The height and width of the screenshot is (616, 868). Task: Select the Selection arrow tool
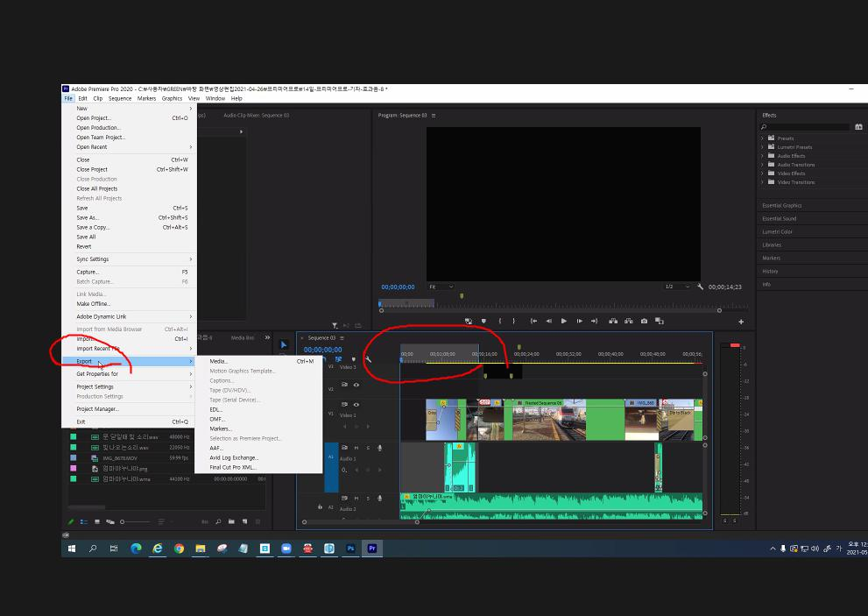click(x=284, y=344)
